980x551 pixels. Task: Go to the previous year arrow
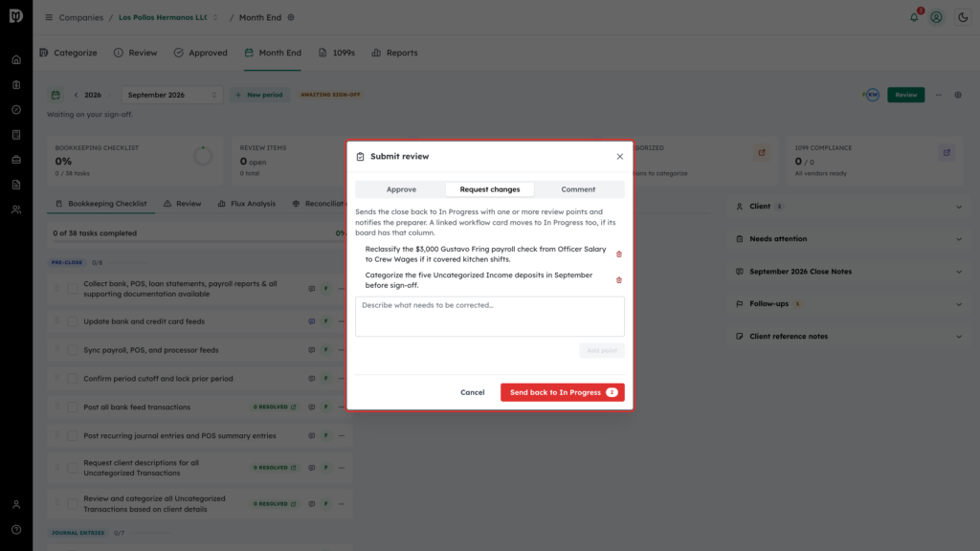pos(77,95)
